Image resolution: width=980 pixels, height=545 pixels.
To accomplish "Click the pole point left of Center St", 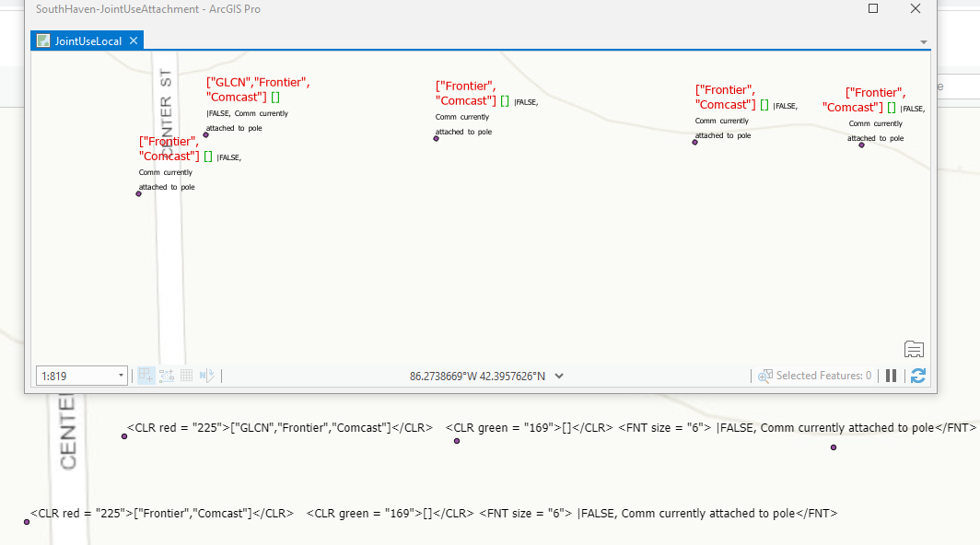I will click(139, 193).
